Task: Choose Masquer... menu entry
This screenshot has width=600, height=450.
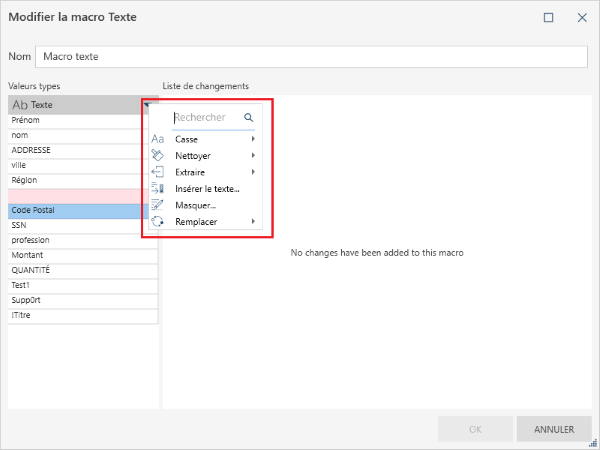Action: (x=195, y=205)
